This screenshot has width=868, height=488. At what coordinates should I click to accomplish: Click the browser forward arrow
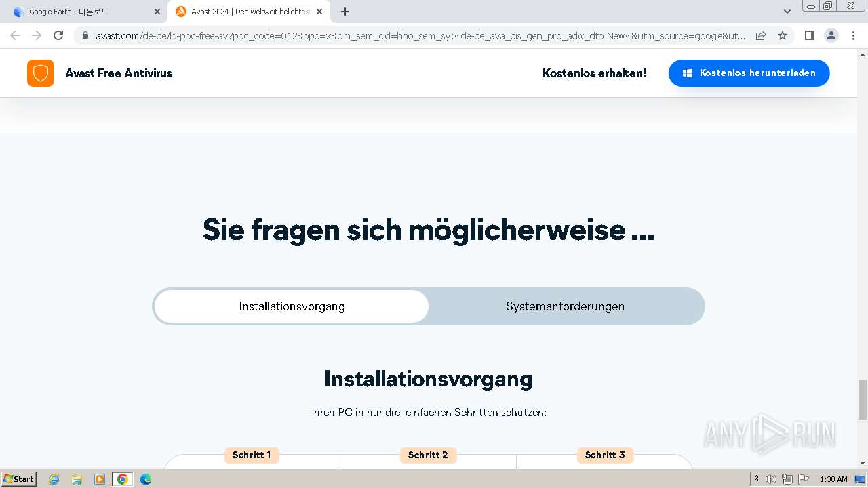37,35
